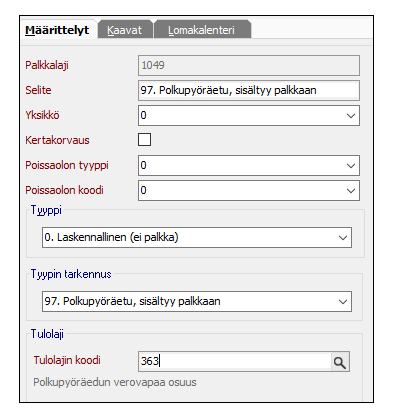The image size is (396, 419).
Task: Click the Tyyppi group title
Action: pyautogui.click(x=46, y=210)
